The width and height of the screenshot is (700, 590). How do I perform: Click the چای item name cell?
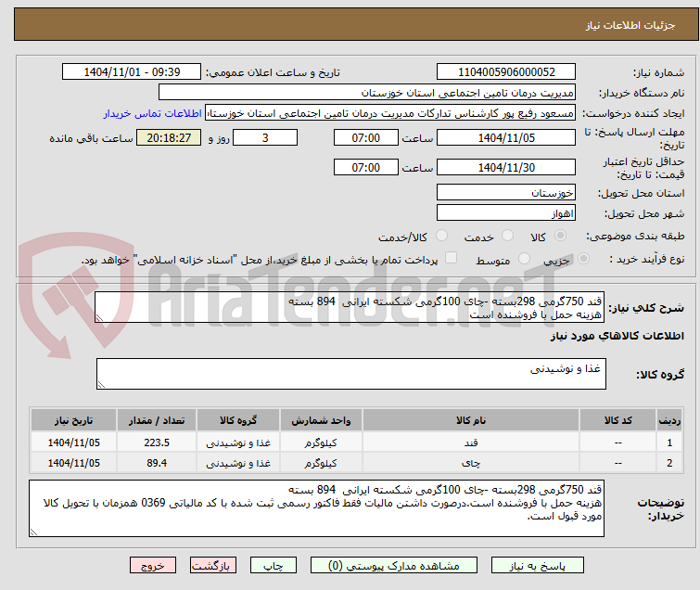click(x=471, y=463)
